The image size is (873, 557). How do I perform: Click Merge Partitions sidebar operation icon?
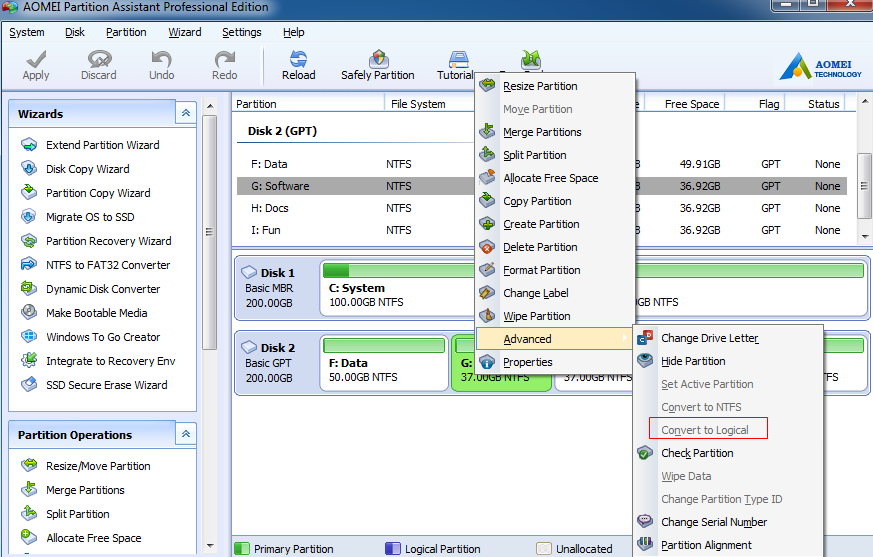[x=29, y=490]
